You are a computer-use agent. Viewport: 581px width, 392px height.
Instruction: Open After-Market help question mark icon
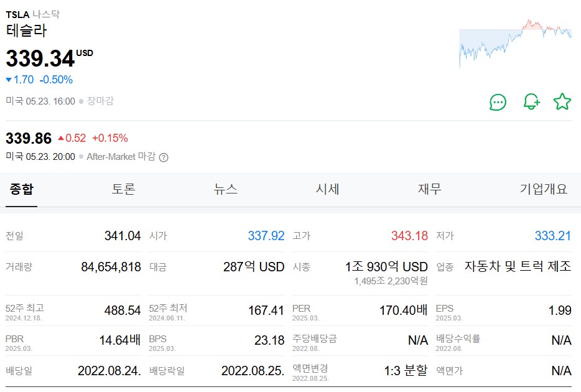click(x=164, y=157)
